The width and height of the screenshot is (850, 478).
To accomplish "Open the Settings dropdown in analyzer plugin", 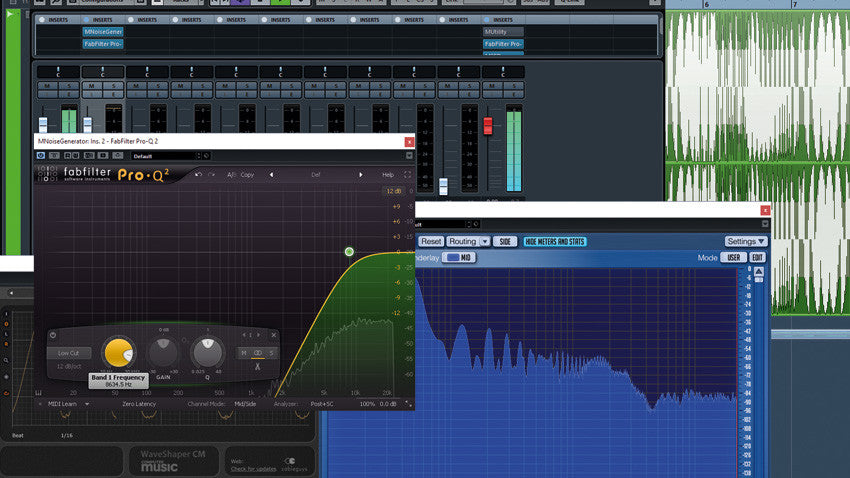I will [x=746, y=241].
